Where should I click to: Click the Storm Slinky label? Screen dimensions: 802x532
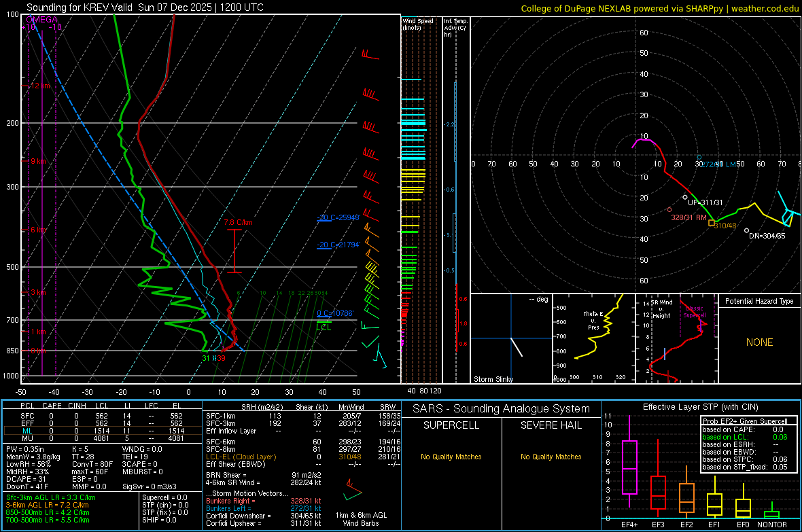tap(493, 379)
